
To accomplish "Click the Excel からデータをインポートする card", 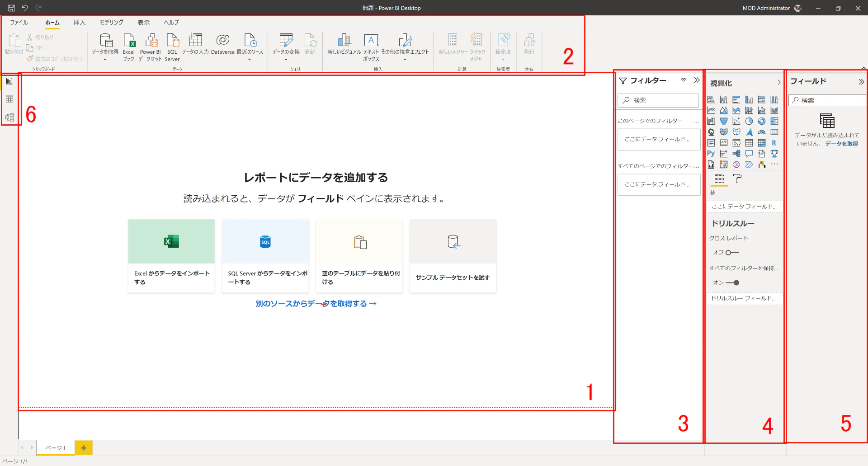I will (x=171, y=256).
